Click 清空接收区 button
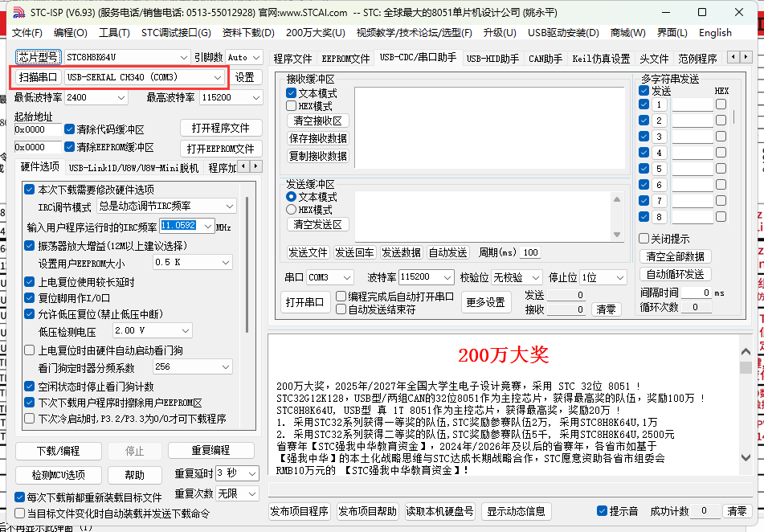Viewport: 764px width, 532px height. pos(317,121)
